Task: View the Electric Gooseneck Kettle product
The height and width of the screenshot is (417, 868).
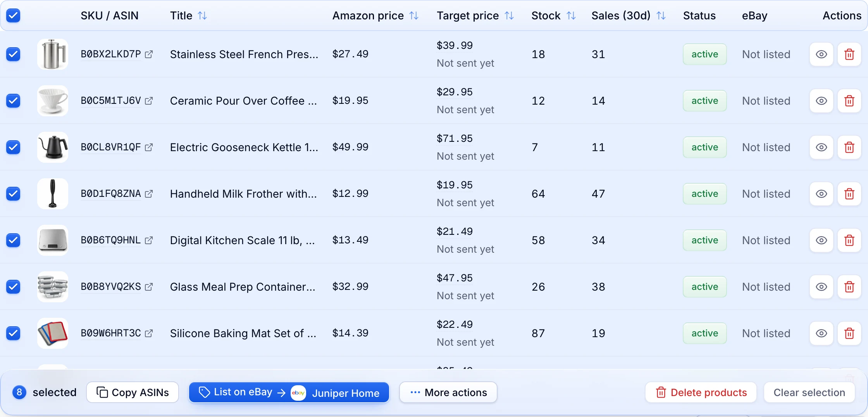Action: pos(821,147)
